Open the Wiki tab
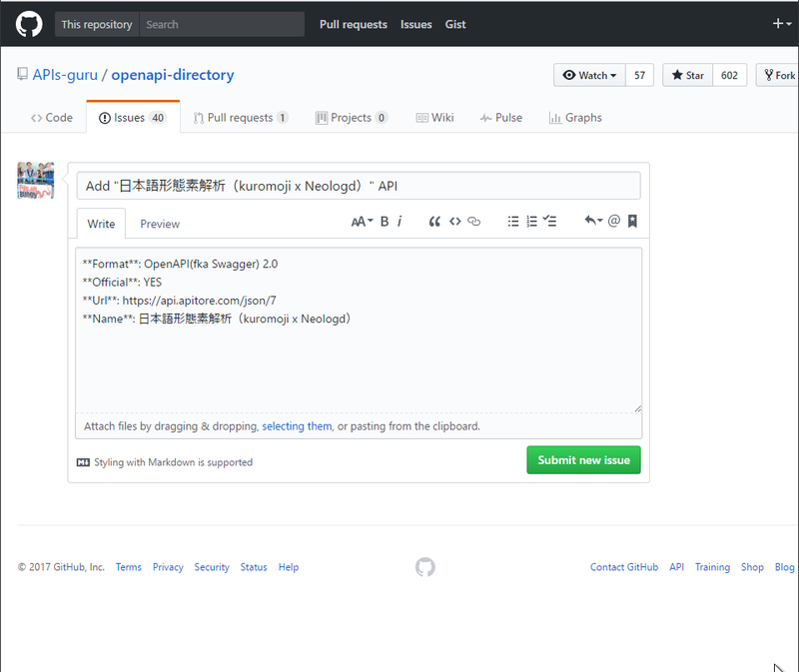Viewport: 799px width, 672px height. (434, 118)
